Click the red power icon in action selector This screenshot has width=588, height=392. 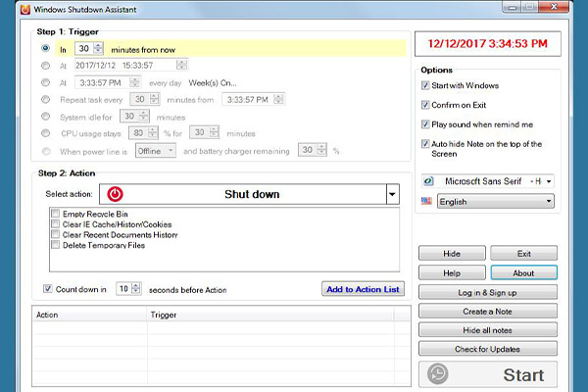click(x=115, y=194)
